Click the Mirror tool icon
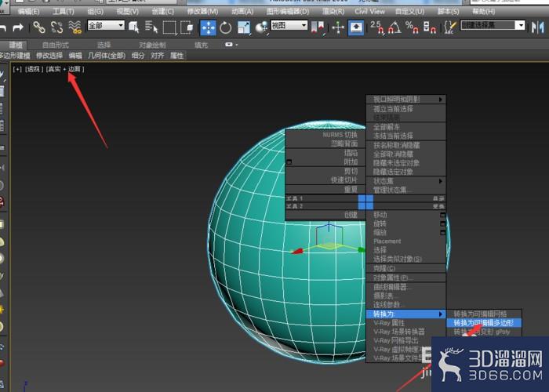 point(537,27)
